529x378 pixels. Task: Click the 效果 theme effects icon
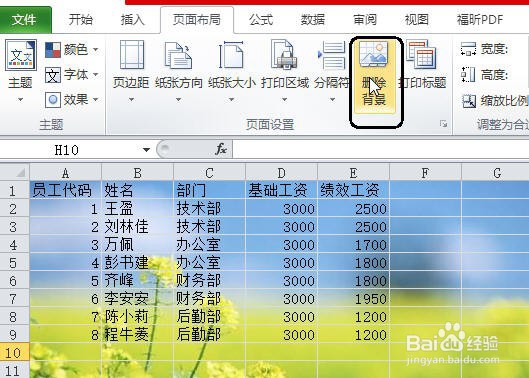(53, 100)
